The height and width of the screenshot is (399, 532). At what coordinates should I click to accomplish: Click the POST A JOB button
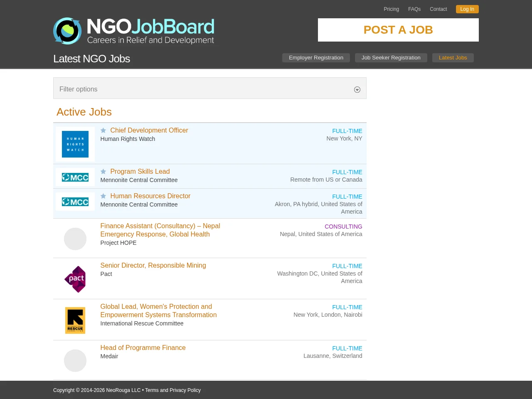pos(398,30)
